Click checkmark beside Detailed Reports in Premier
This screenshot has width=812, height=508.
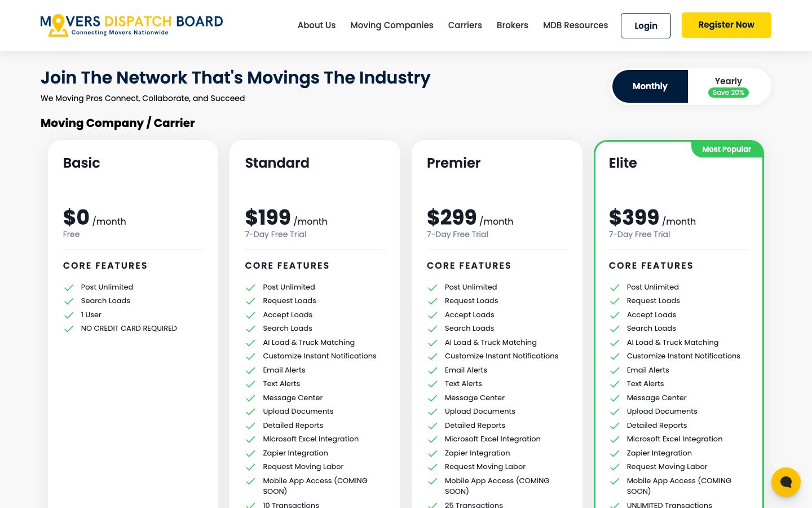pyautogui.click(x=433, y=426)
